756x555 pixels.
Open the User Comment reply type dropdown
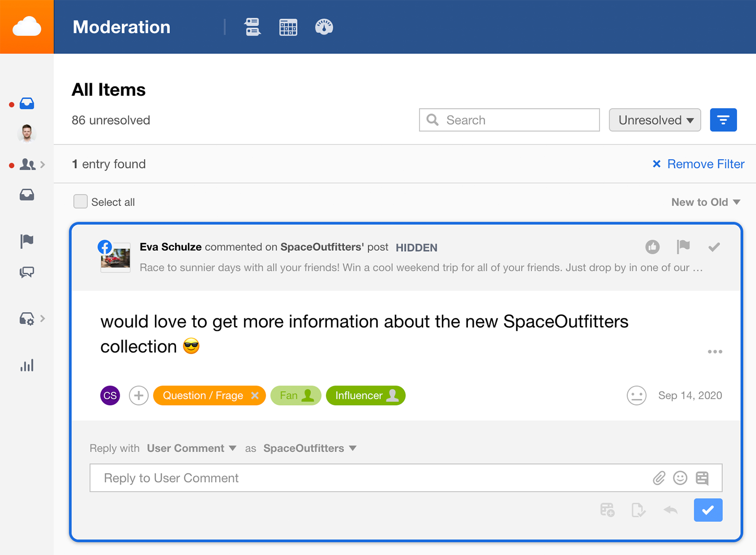pyautogui.click(x=191, y=448)
